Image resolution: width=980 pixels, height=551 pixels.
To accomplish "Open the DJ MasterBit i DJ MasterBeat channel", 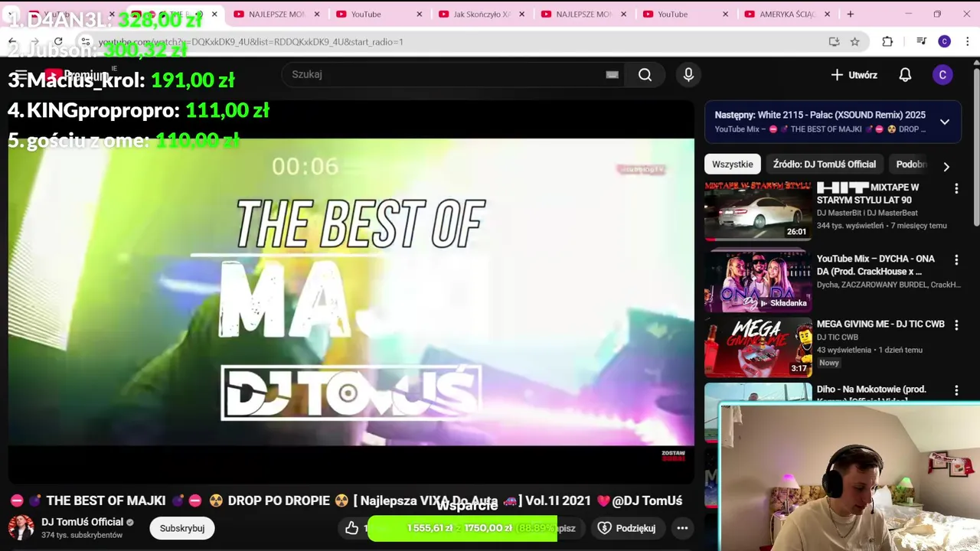I will pos(867,213).
